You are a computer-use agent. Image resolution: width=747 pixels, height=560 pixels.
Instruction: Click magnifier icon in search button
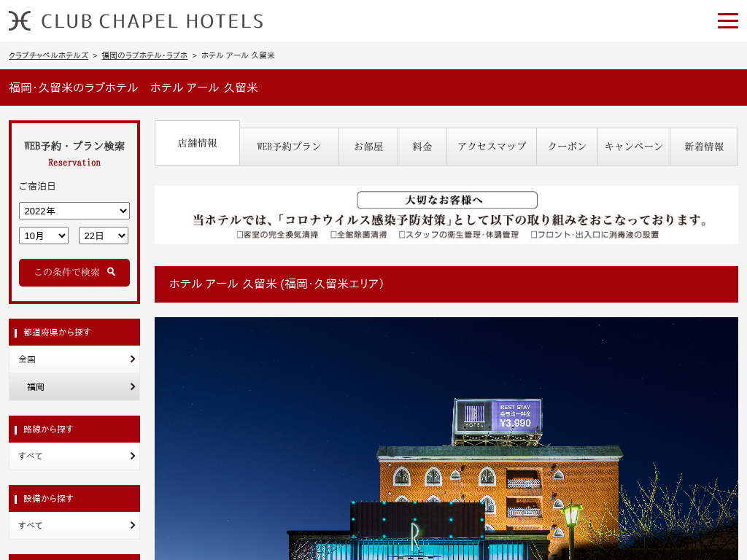point(112,271)
